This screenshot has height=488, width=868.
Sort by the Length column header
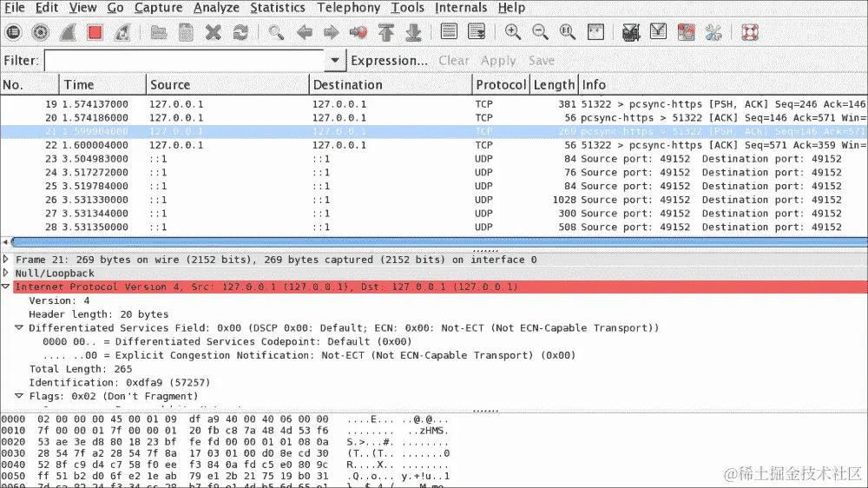pyautogui.click(x=554, y=85)
